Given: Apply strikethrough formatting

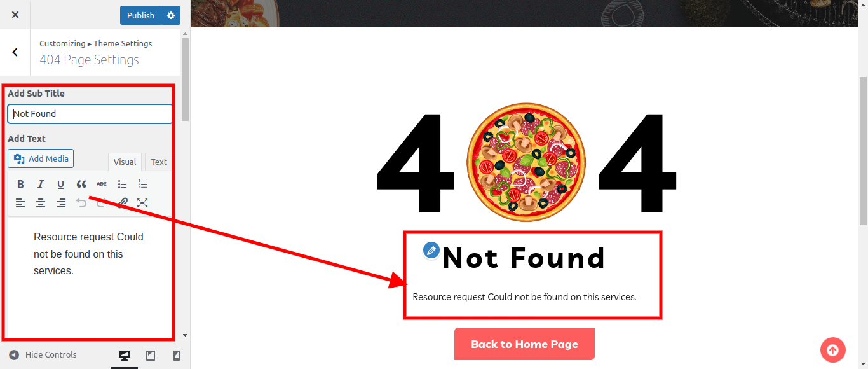Looking at the screenshot, I should click(x=102, y=184).
